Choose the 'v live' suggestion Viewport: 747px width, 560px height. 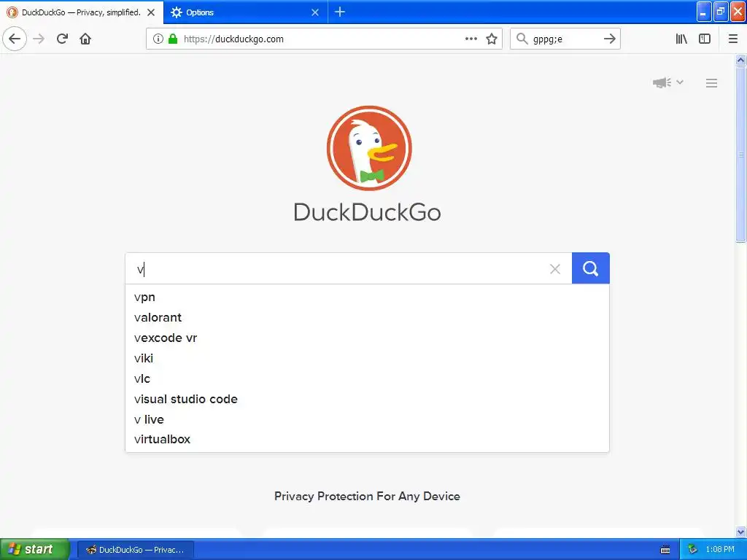pyautogui.click(x=367, y=419)
